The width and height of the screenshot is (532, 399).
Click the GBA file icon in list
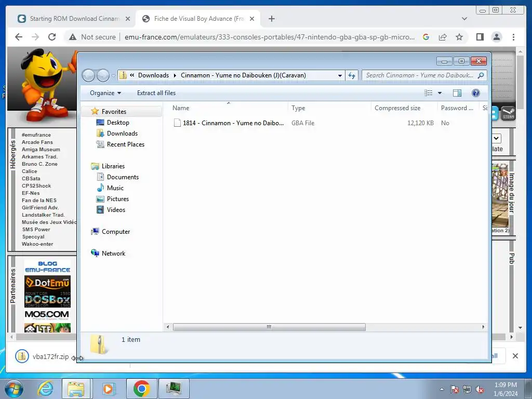pos(177,123)
